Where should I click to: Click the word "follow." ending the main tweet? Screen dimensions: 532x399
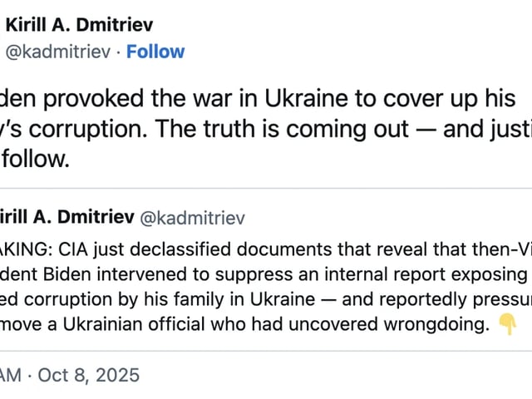[35, 158]
